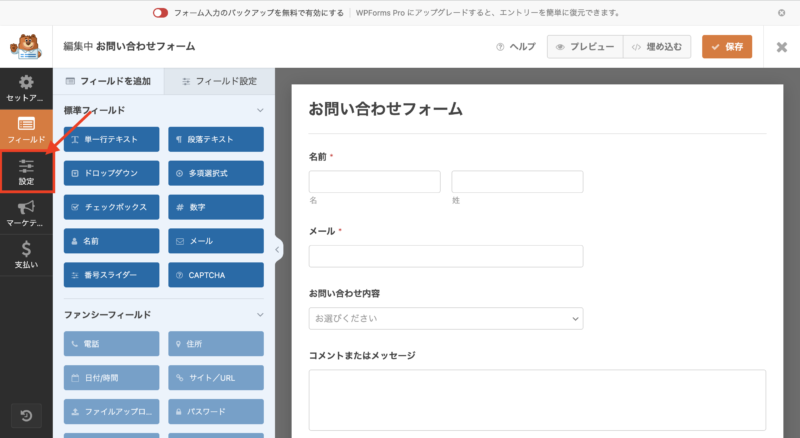The height and width of the screenshot is (438, 800).
Task: Add the ファイルアップロード field
Action: point(111,411)
